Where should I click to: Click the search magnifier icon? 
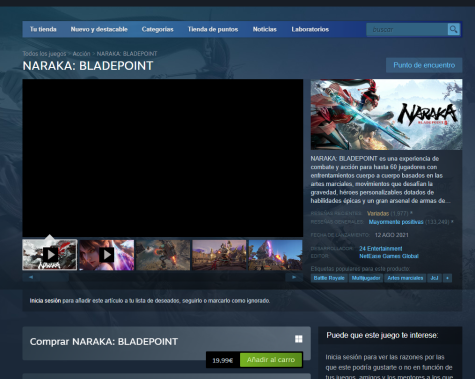(x=453, y=29)
